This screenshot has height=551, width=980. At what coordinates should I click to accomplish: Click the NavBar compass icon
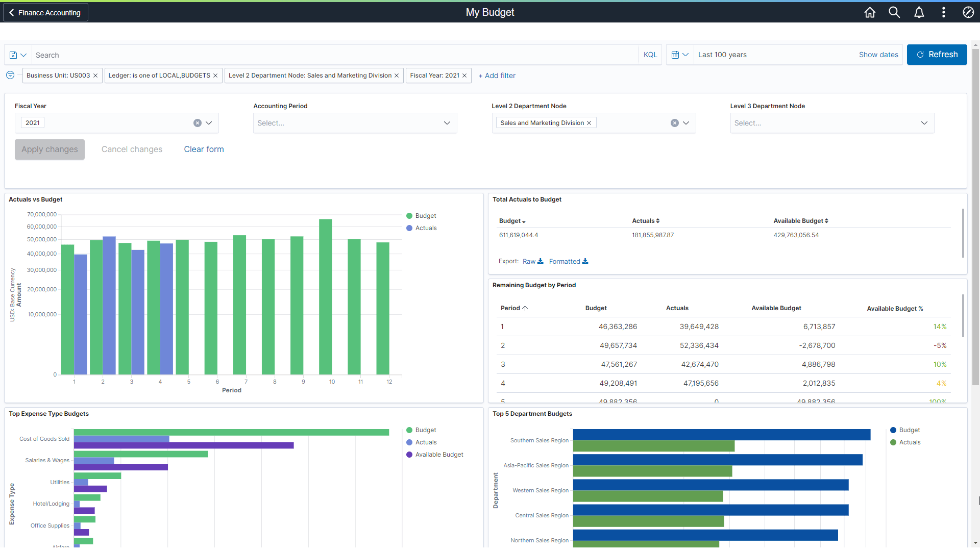(x=968, y=12)
